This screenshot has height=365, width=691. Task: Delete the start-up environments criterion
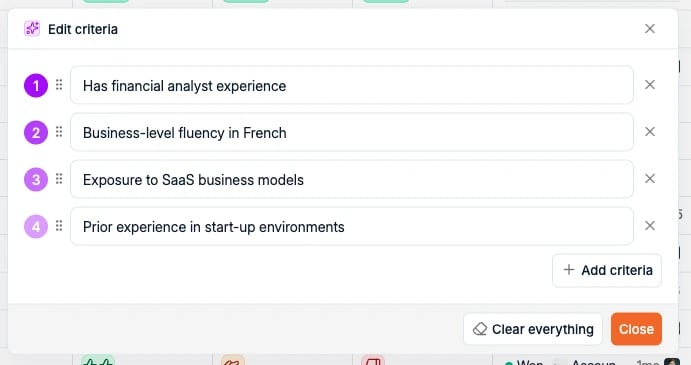[x=650, y=226]
